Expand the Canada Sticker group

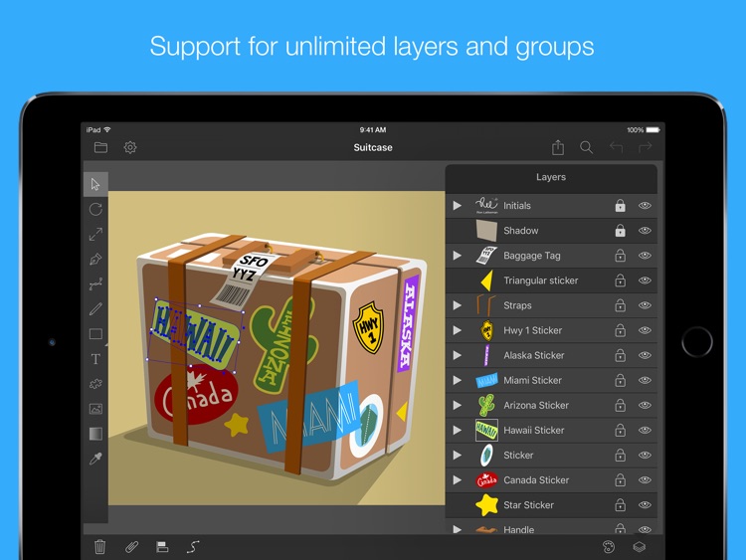[458, 479]
